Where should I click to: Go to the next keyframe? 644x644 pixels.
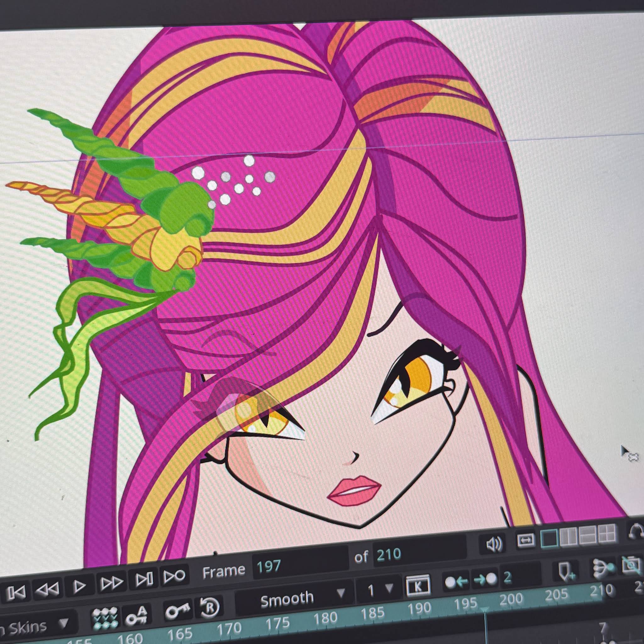coord(485,579)
